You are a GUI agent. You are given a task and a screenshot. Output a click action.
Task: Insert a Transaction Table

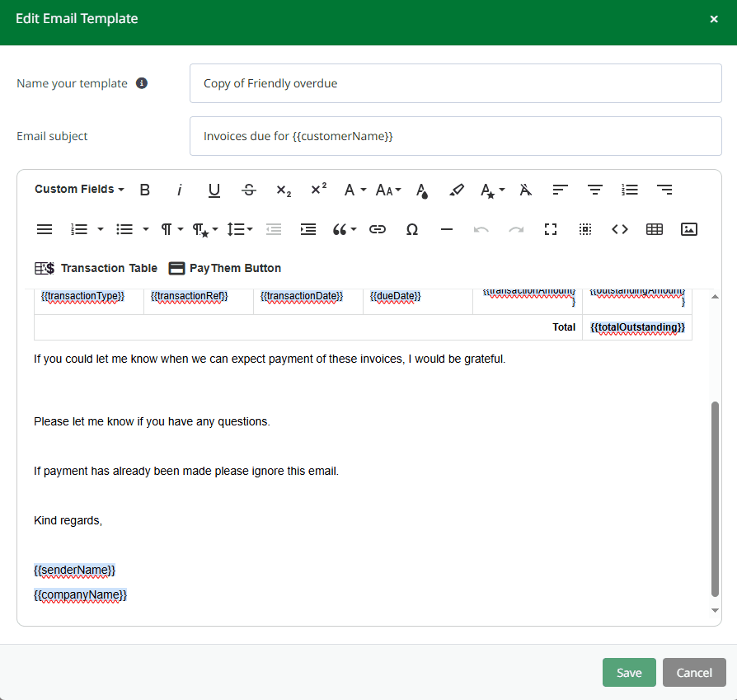(96, 268)
